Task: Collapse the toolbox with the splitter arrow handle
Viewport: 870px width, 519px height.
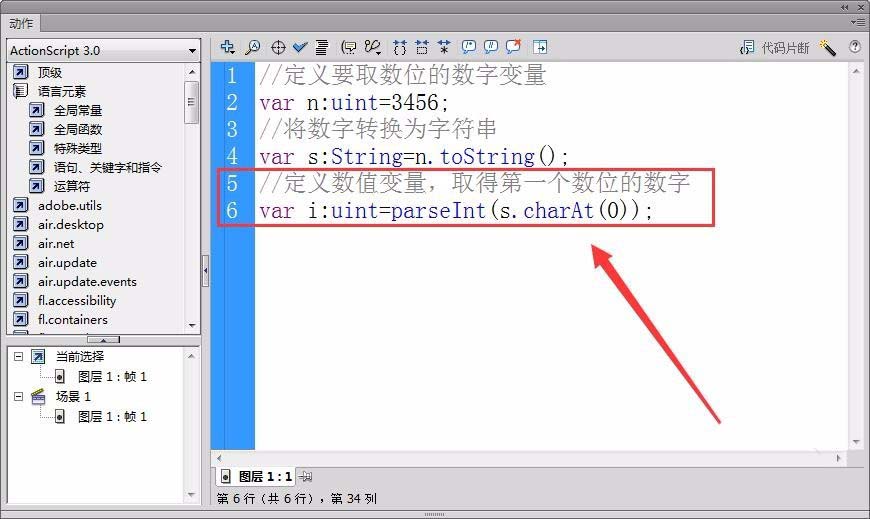Action: (205, 271)
